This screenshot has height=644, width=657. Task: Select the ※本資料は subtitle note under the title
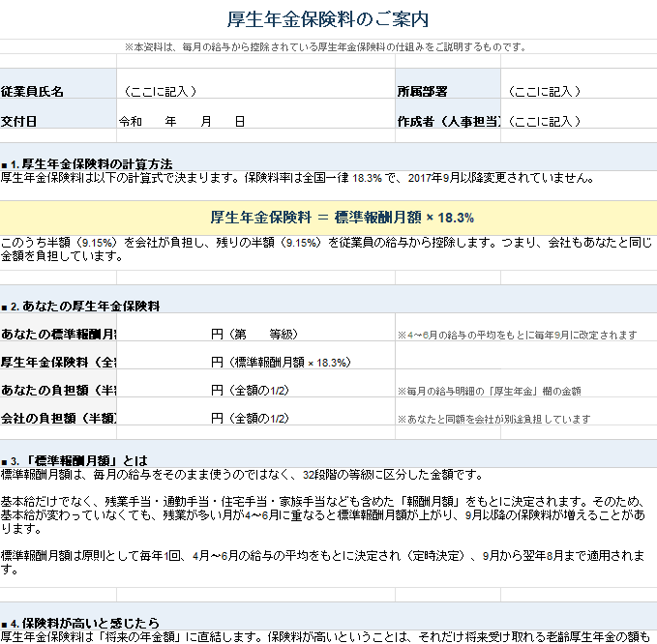point(328,46)
